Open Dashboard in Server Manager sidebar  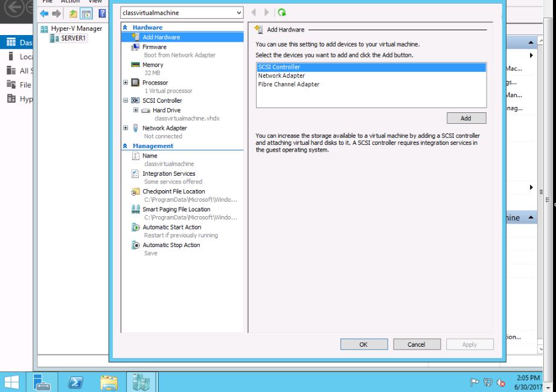(17, 42)
